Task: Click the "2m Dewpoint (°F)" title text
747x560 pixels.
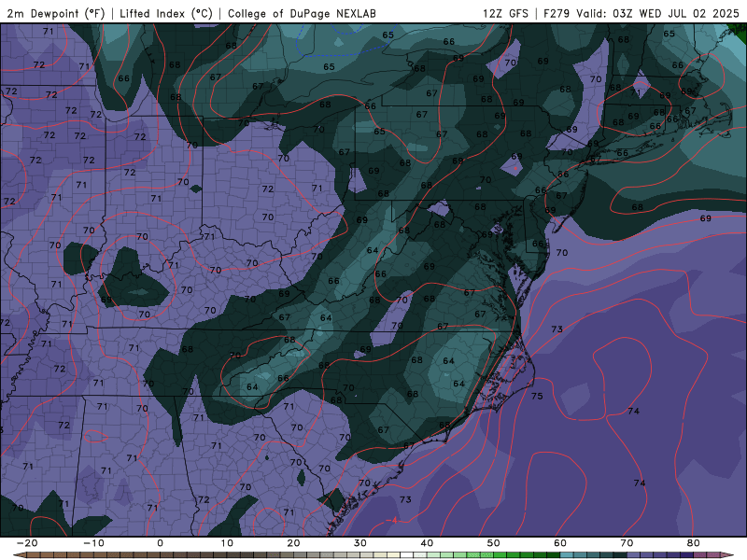Action: pyautogui.click(x=56, y=13)
